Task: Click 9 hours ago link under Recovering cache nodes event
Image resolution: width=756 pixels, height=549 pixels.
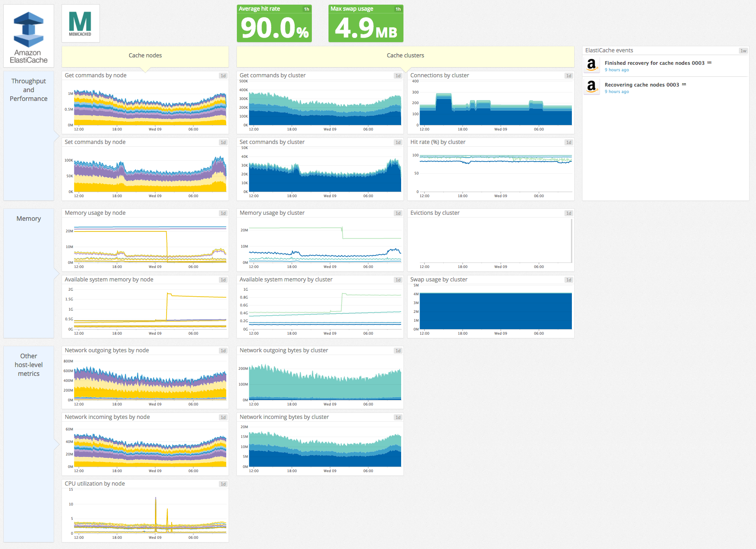Action: click(616, 91)
